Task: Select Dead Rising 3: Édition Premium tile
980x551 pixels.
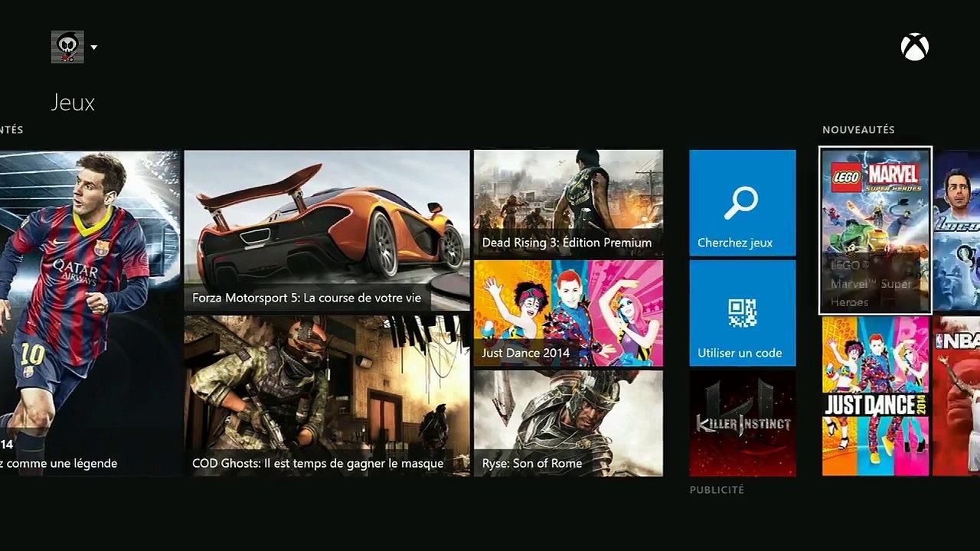Action: point(568,203)
